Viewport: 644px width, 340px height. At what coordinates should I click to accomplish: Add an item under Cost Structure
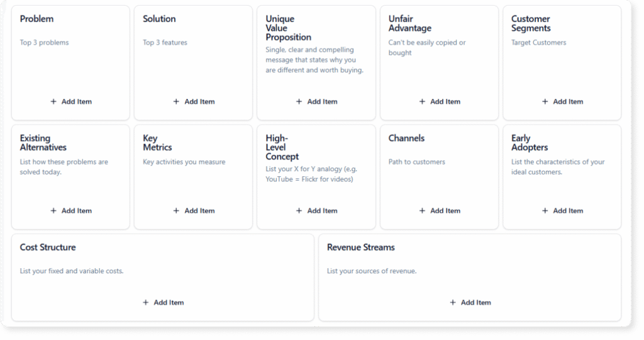pos(163,302)
